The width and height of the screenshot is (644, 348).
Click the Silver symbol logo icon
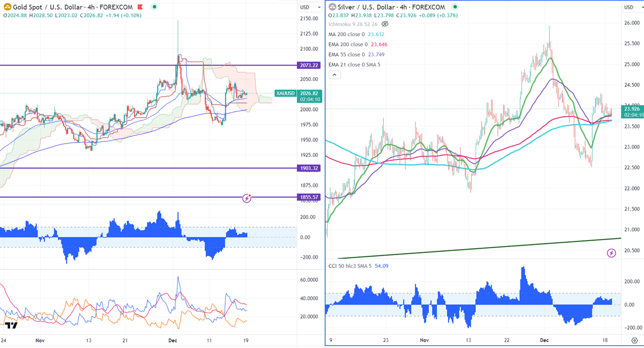(x=333, y=7)
